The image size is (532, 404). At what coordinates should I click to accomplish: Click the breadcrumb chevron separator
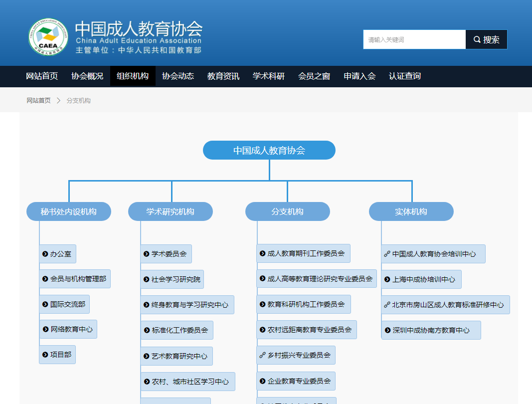pos(58,100)
